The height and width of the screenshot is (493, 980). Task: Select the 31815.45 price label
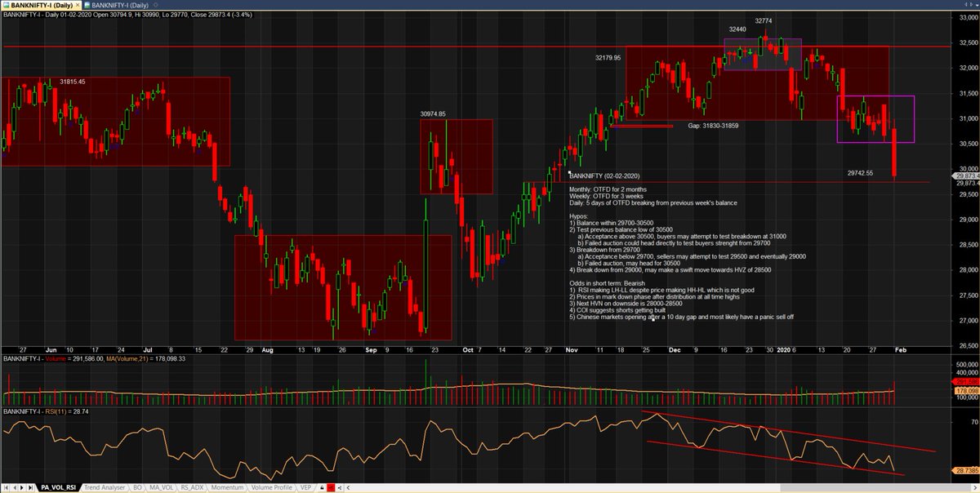pos(73,82)
